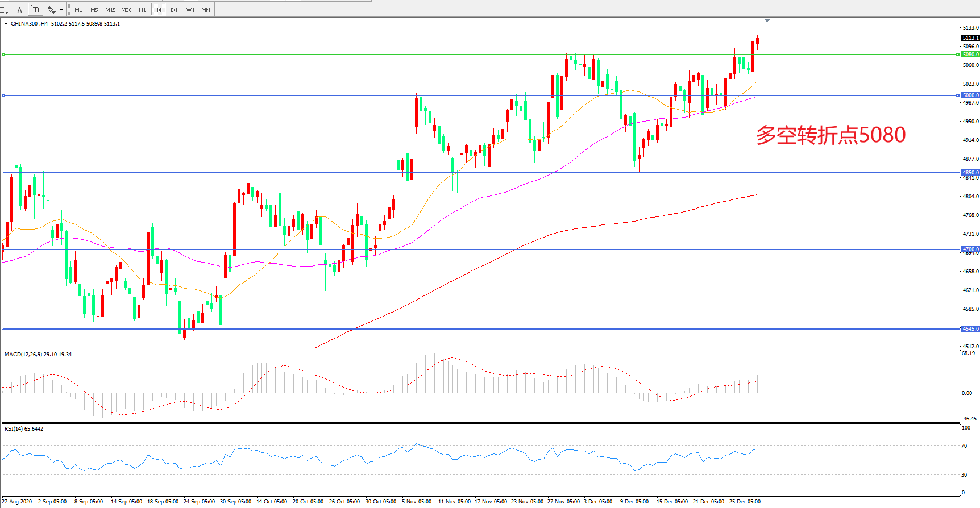Click the Fibonacci tool icon at far left

(3, 10)
